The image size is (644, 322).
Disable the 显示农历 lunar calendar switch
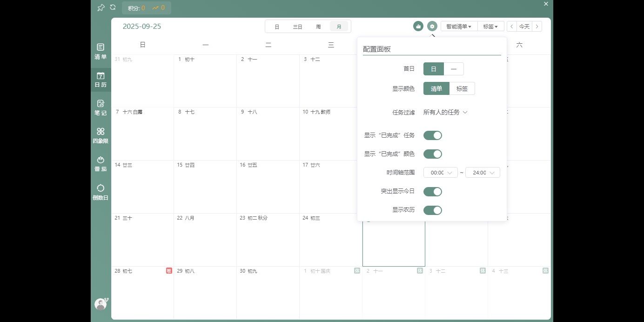pyautogui.click(x=432, y=210)
